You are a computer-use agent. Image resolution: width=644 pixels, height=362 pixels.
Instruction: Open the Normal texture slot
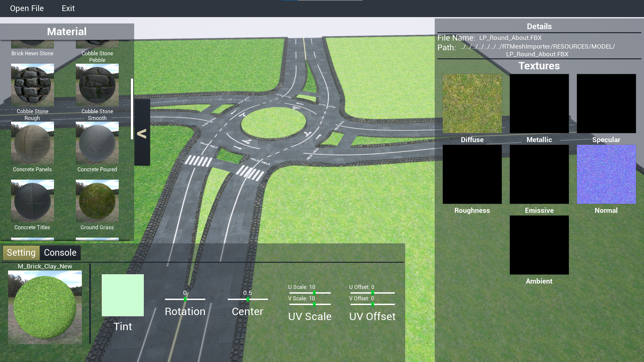[x=606, y=174]
